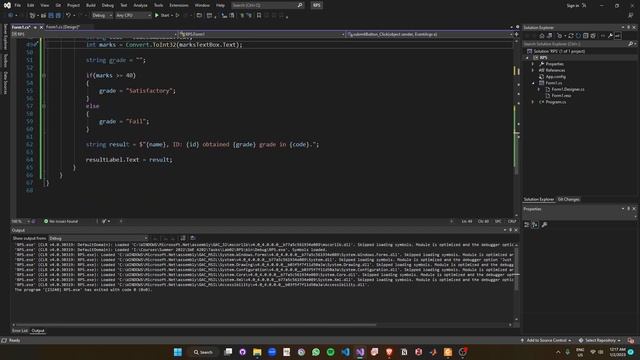The height and width of the screenshot is (360, 640).
Task: Expand the References node in Solution Explorer
Action: (533, 70)
